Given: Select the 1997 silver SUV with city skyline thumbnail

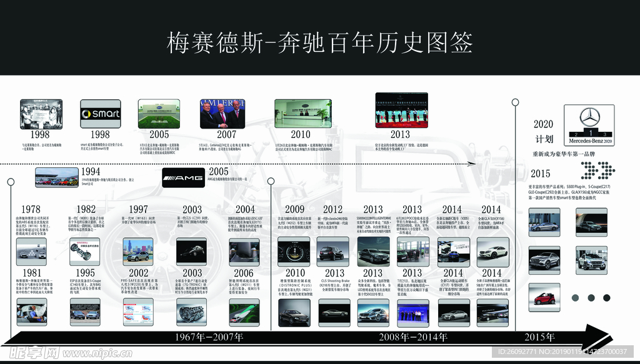Looking at the screenshot, I should pyautogui.click(x=138, y=252).
